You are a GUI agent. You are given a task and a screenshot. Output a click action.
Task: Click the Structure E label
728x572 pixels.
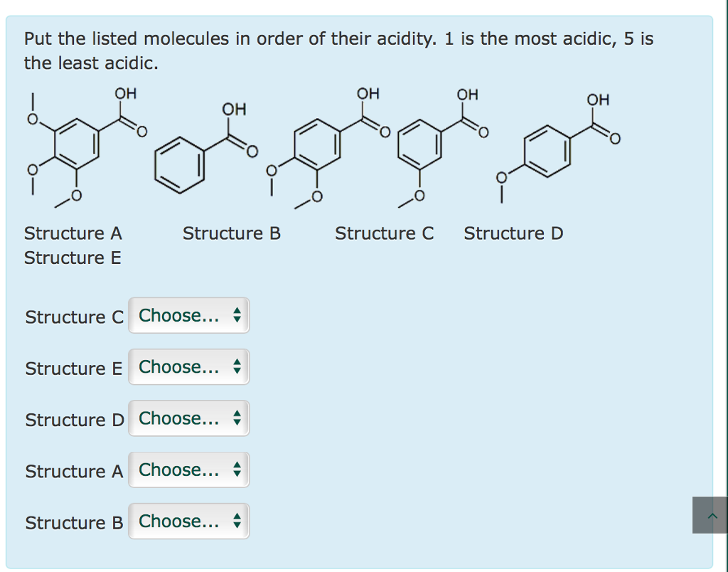(x=73, y=258)
